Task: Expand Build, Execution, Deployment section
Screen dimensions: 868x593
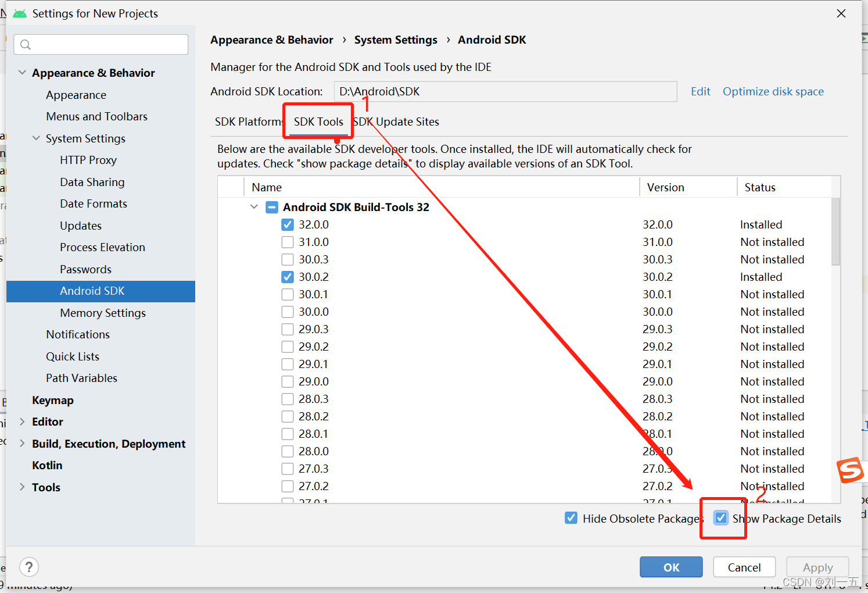Action: coord(22,444)
